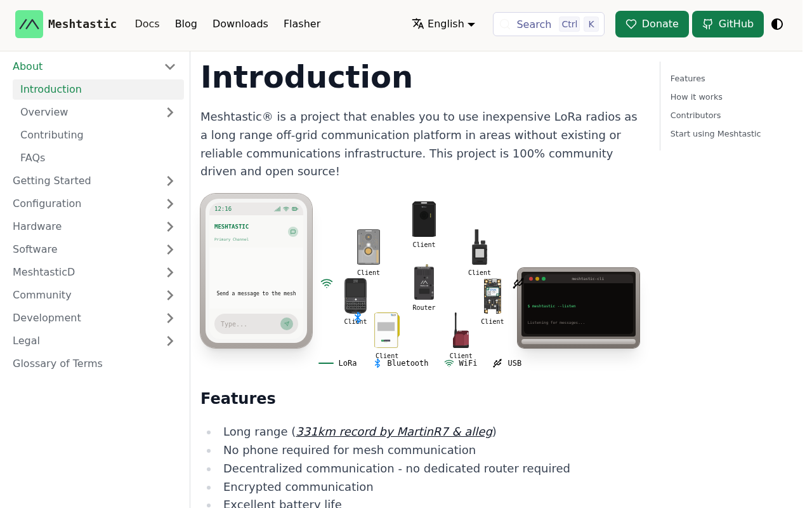Collapse the About sidebar section
This screenshot has width=812, height=508.
[x=170, y=67]
